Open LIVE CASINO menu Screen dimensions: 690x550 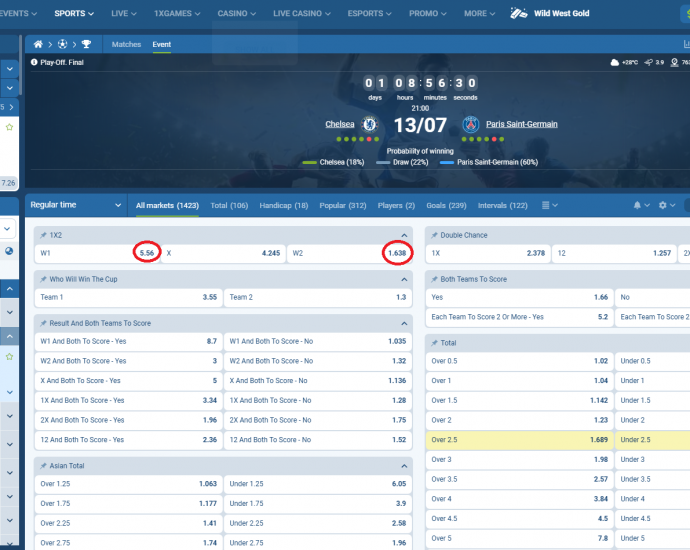301,14
